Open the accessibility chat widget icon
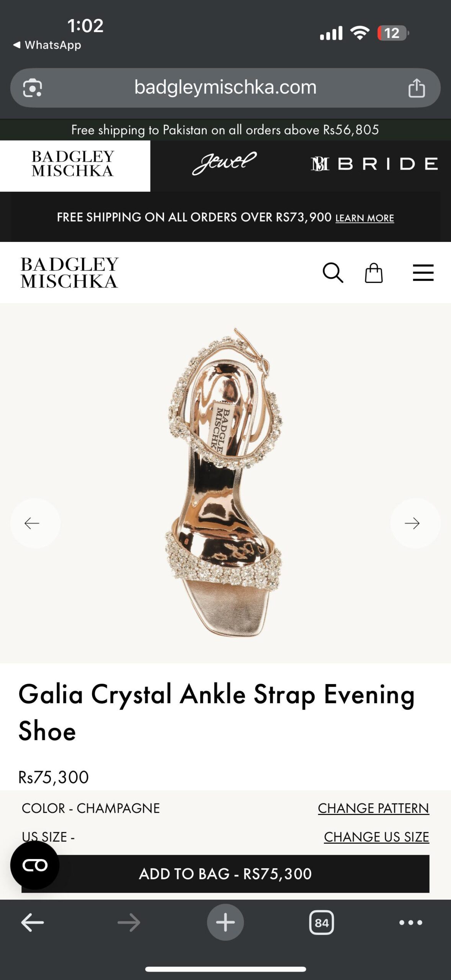This screenshot has height=980, width=451. pyautogui.click(x=35, y=865)
